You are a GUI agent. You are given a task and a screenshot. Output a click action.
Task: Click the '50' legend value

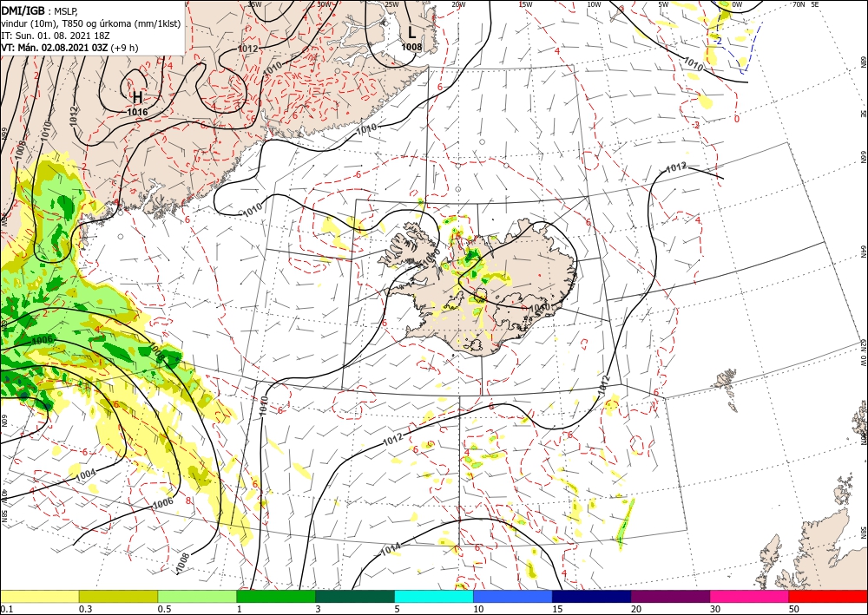794,609
